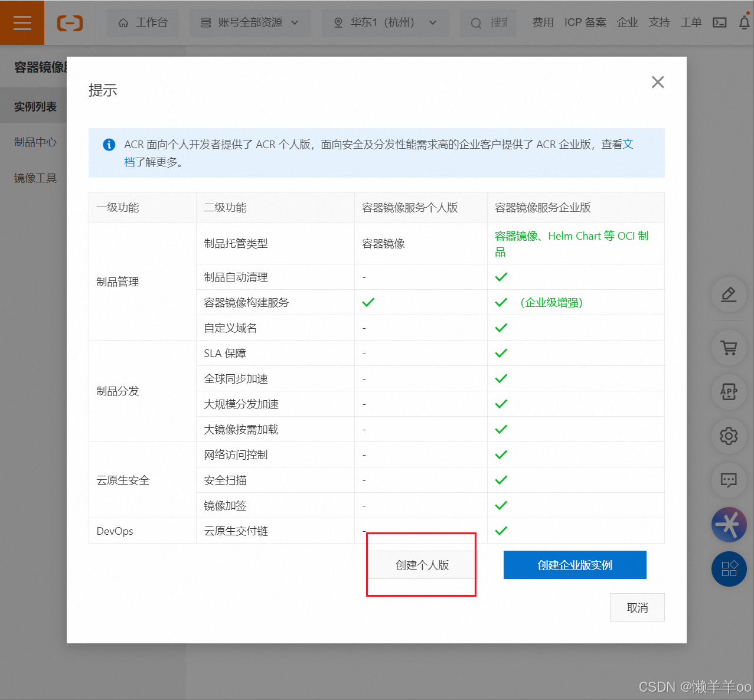Screen dimensions: 754x700
Task: Open the settings gear floating icon
Action: pyautogui.click(x=729, y=436)
